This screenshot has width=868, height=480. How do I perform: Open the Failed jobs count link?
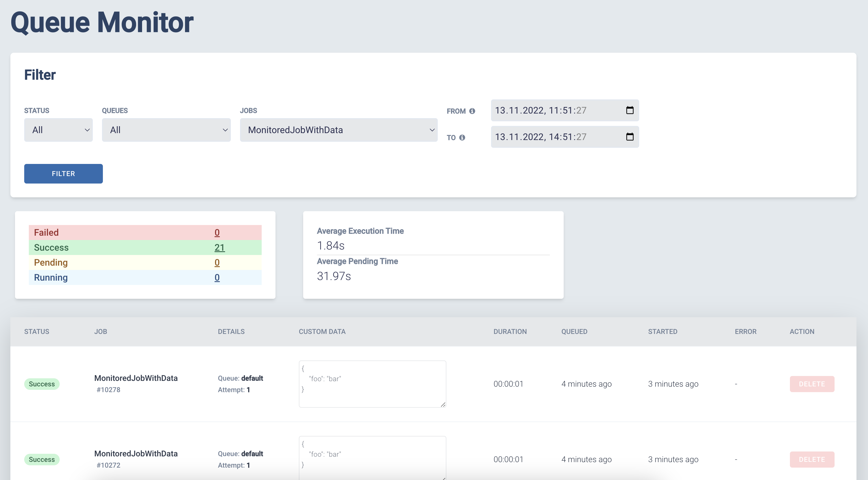(x=217, y=233)
